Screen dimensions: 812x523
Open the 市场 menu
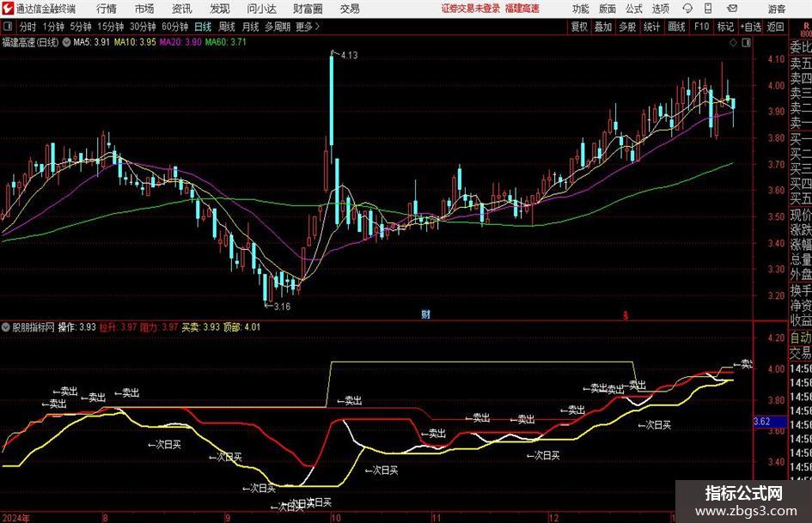[144, 9]
